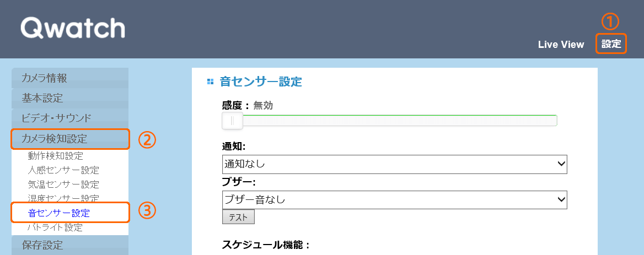Open the Live View page
This screenshot has height=255, width=644.
(561, 45)
